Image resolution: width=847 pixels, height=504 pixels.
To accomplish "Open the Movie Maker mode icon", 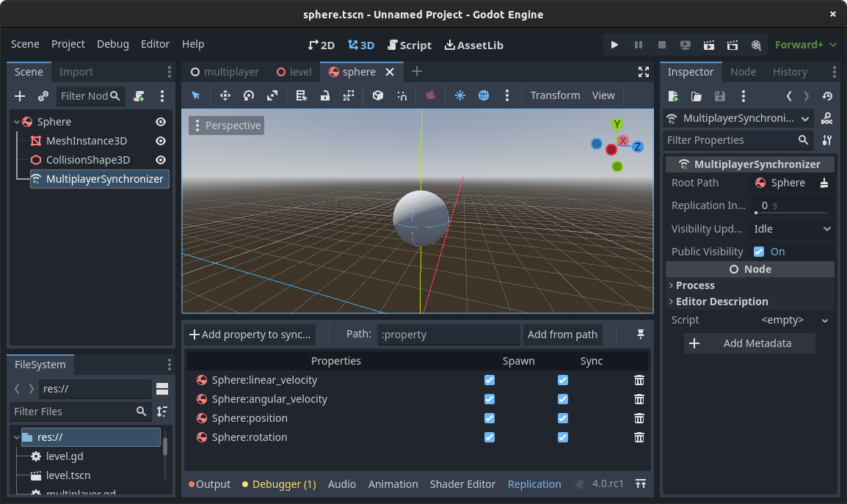I will pos(756,45).
